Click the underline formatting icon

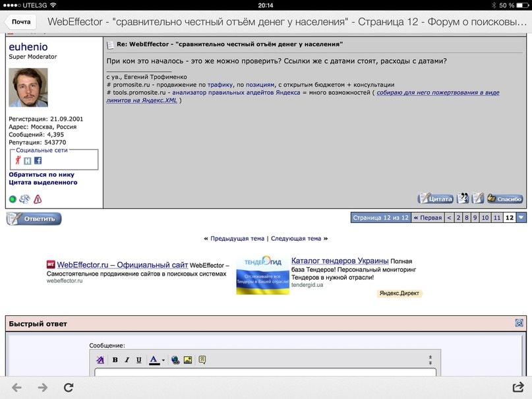click(x=138, y=360)
